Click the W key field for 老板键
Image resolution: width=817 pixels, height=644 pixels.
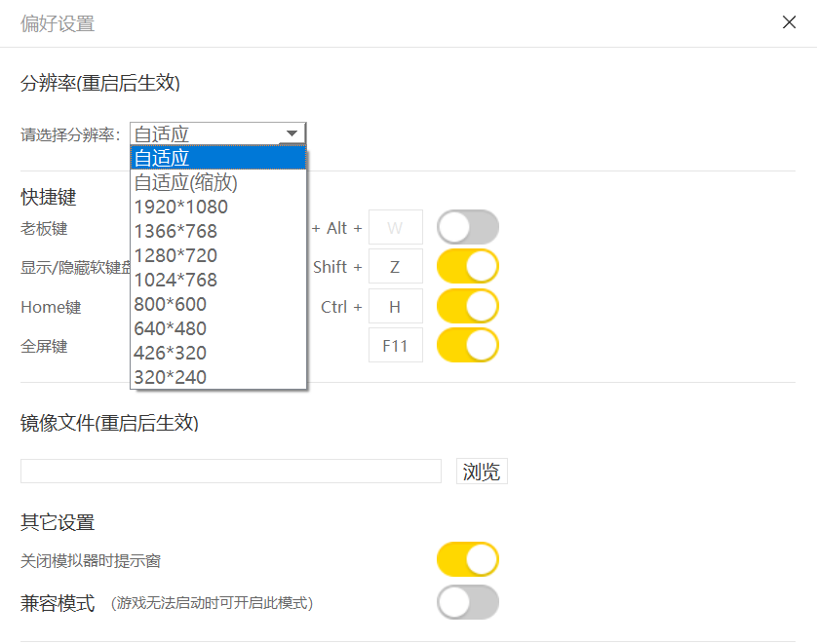(396, 227)
